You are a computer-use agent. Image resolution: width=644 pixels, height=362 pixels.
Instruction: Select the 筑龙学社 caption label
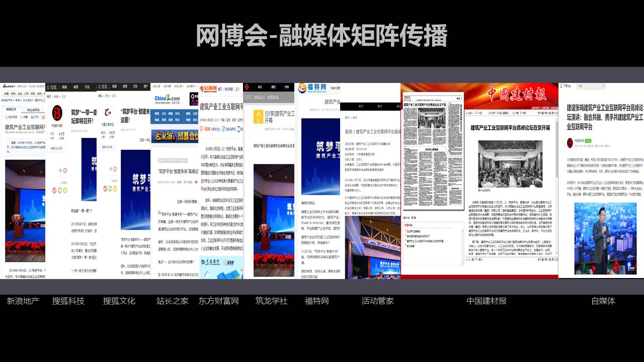(x=272, y=301)
